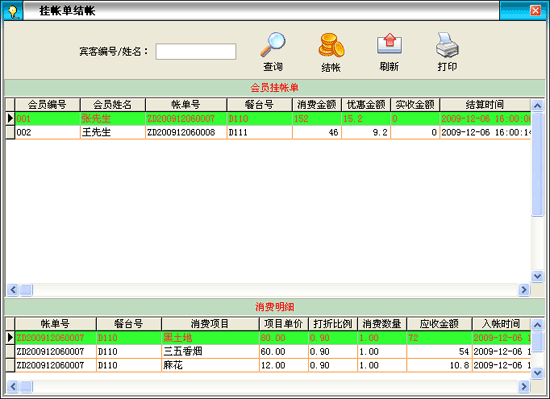Click the 结算时间 column header
Viewport: 550px width, 399px height.
coord(485,104)
